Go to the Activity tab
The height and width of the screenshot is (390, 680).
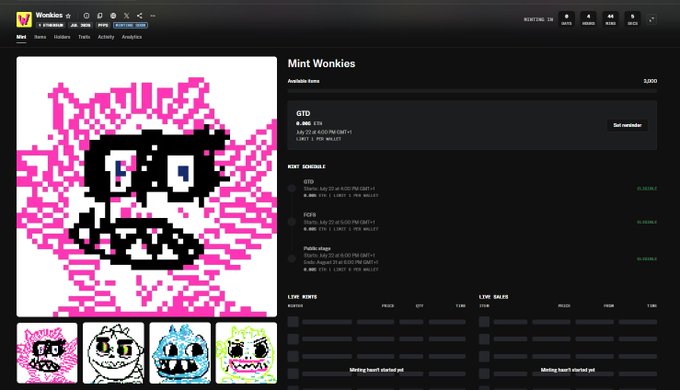point(106,37)
